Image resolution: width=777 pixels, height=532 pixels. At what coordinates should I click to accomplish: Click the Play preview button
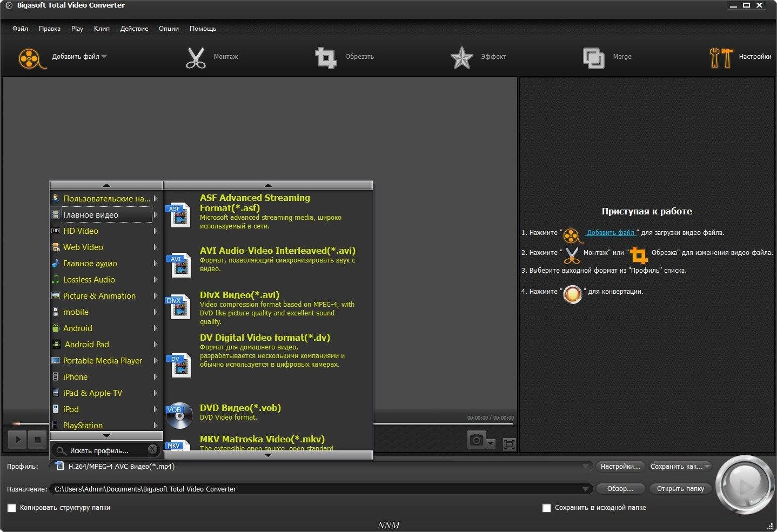tap(17, 440)
